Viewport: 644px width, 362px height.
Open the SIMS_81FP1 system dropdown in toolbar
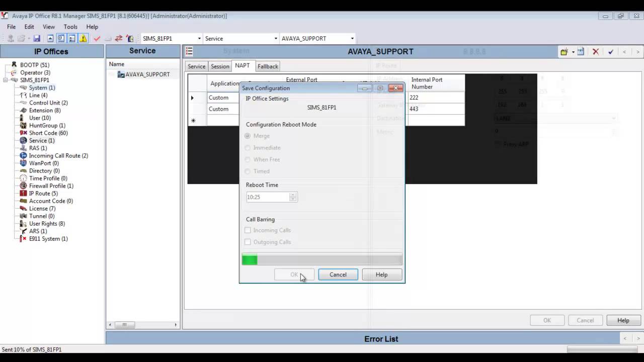(199, 38)
